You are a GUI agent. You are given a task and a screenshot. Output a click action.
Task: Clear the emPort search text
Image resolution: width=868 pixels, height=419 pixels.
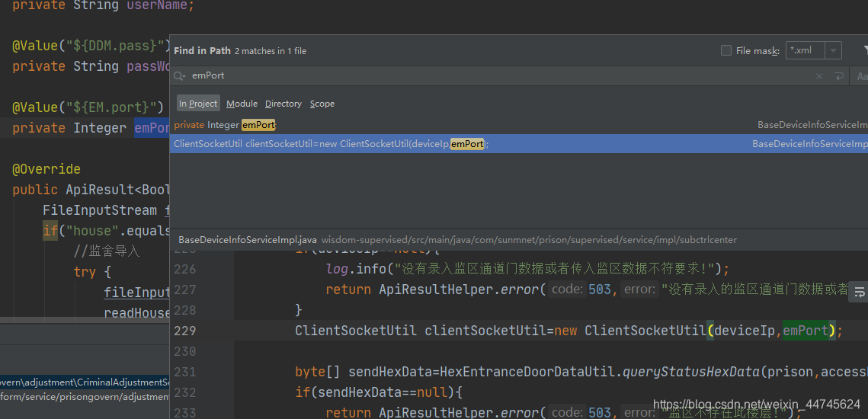818,76
